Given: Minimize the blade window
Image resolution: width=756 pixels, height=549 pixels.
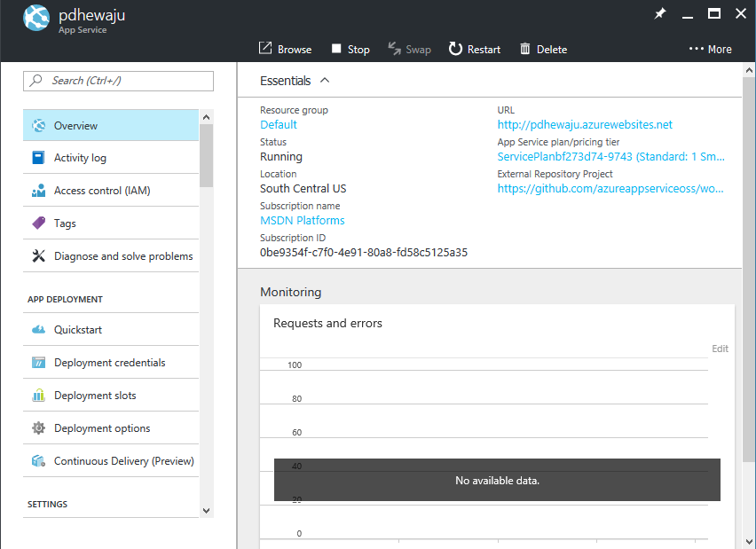Looking at the screenshot, I should pos(688,16).
